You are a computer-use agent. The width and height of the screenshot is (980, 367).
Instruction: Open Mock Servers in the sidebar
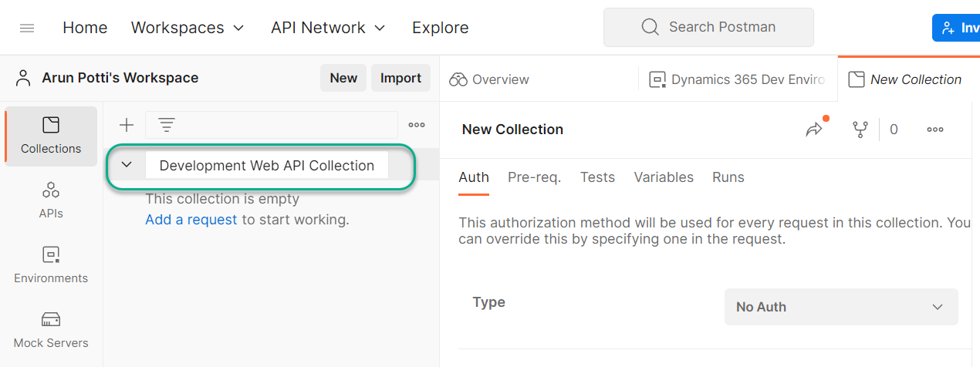tap(51, 330)
